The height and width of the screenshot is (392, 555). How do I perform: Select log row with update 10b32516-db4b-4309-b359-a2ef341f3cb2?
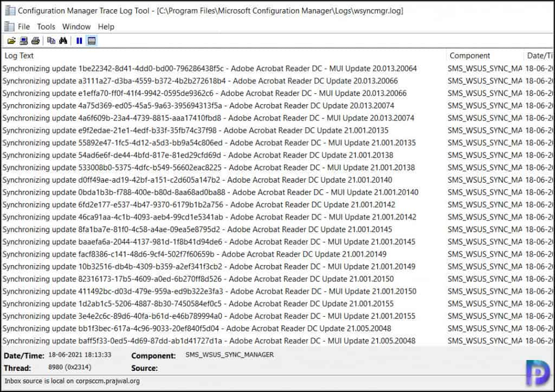pos(277,267)
